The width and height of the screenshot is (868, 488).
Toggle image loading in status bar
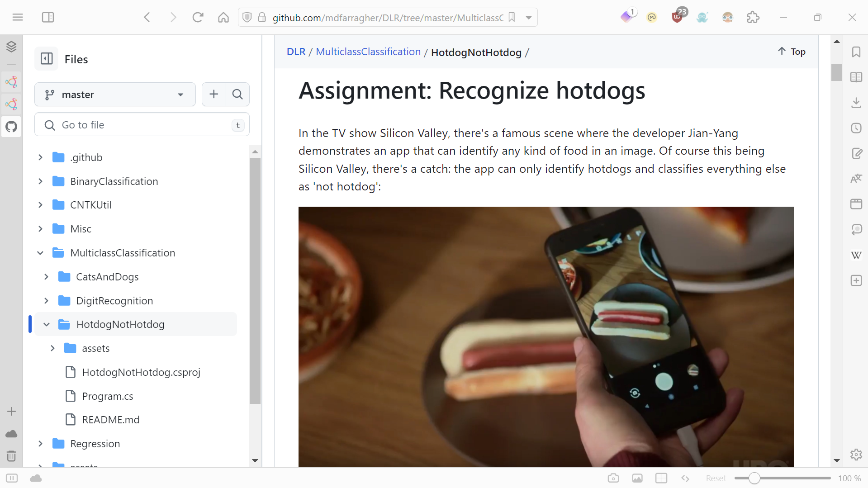[x=637, y=478]
